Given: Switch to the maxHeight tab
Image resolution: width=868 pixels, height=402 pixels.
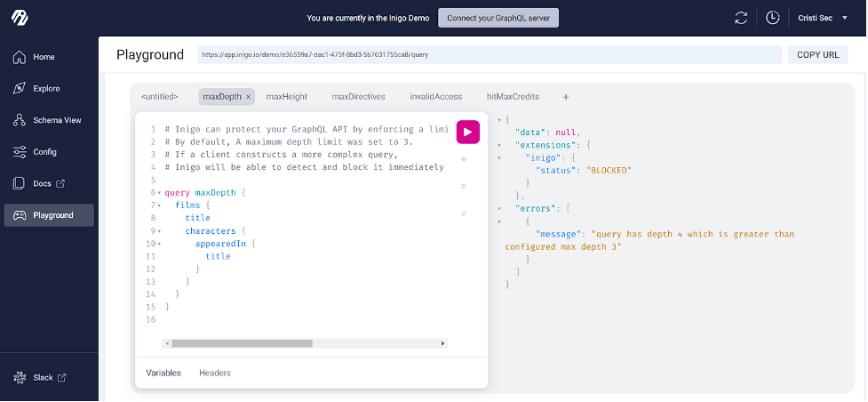Looking at the screenshot, I should click(x=286, y=96).
